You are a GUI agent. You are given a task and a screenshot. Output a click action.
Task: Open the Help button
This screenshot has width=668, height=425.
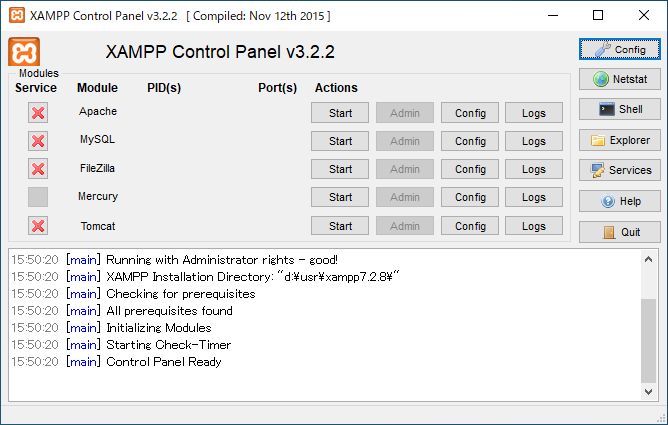click(x=620, y=201)
